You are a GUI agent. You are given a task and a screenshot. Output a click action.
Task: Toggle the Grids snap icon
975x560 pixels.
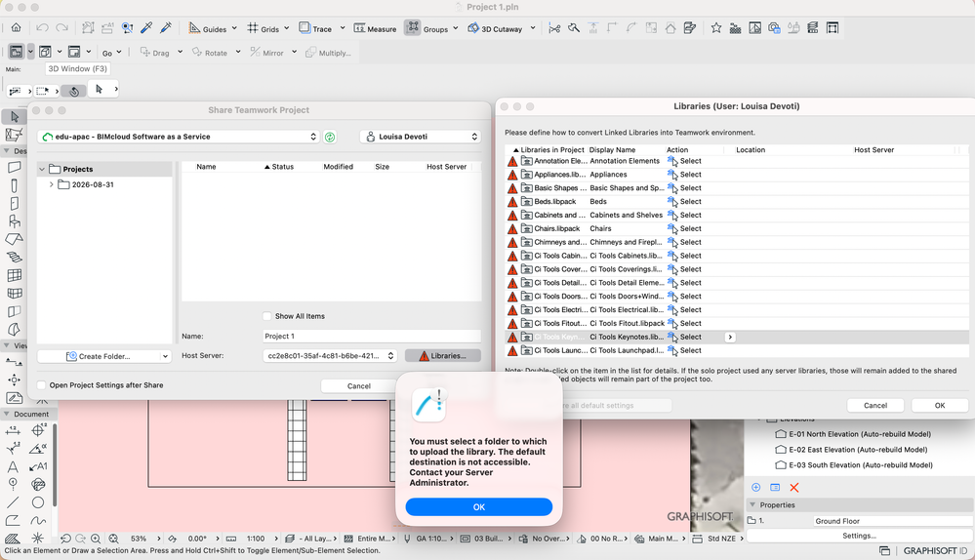(x=253, y=28)
